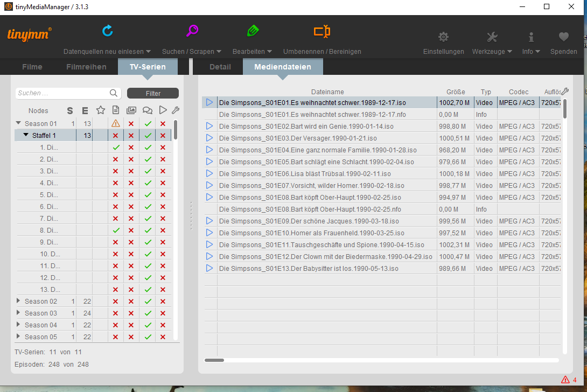
Task: Play the S01E01 Es weihnachtet schwer iso file
Action: 209,102
